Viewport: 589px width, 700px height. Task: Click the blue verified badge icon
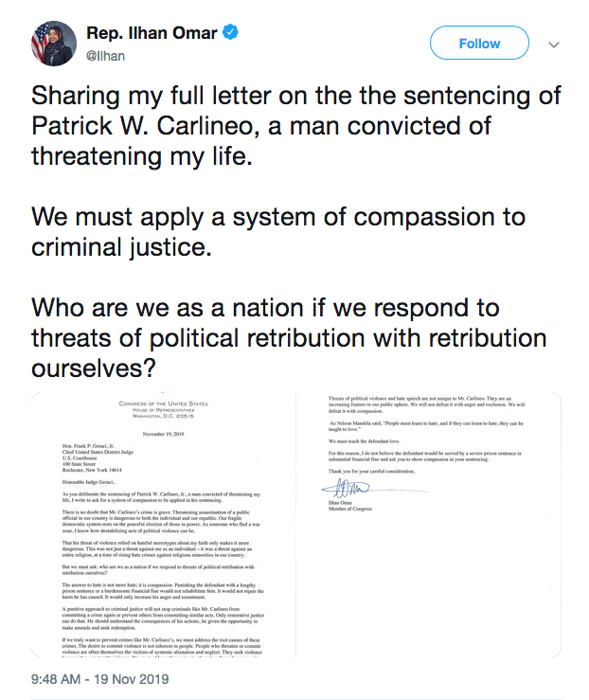tap(230, 32)
